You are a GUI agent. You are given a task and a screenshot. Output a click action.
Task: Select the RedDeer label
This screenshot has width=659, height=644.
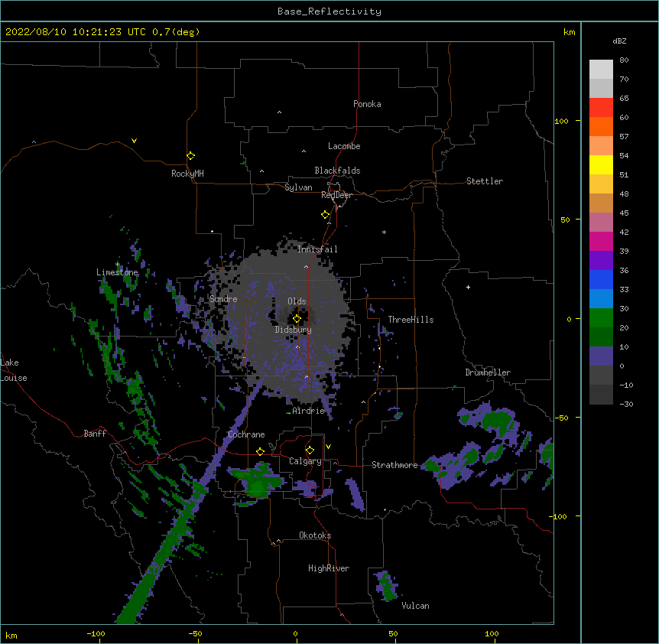336,195
